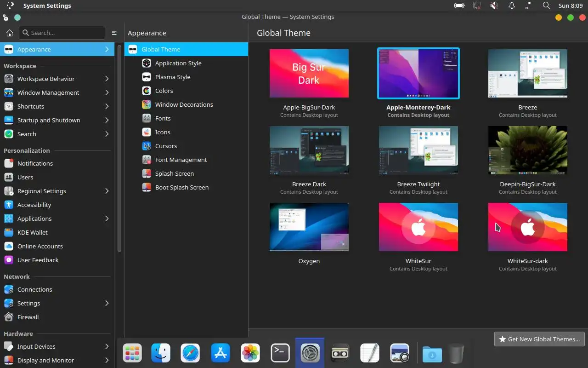This screenshot has width=588, height=368.
Task: Click the trash can in the dock
Action: 456,354
